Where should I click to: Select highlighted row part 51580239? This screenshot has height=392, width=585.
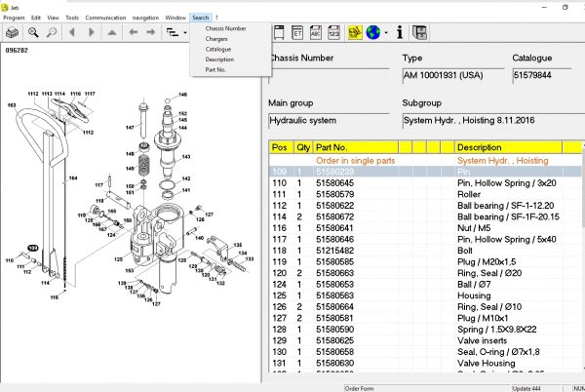point(425,172)
